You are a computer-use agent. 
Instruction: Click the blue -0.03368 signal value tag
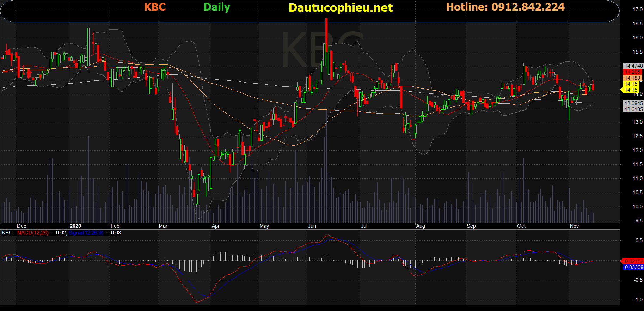633,267
